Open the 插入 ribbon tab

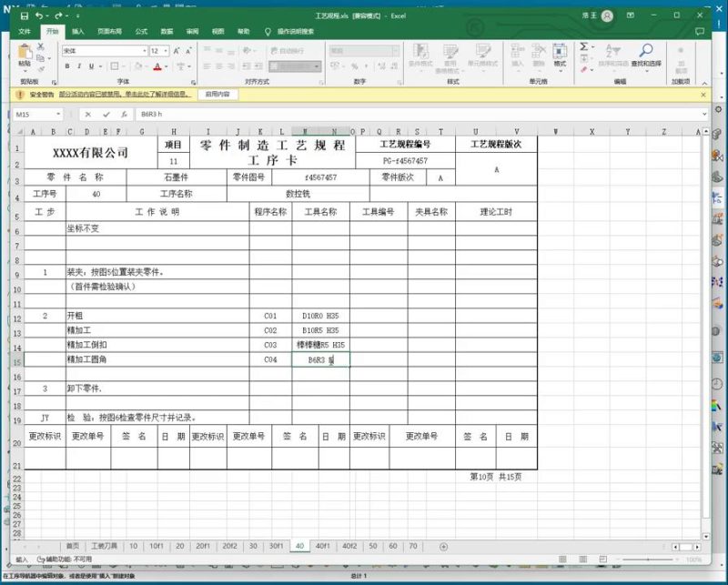pos(78,31)
